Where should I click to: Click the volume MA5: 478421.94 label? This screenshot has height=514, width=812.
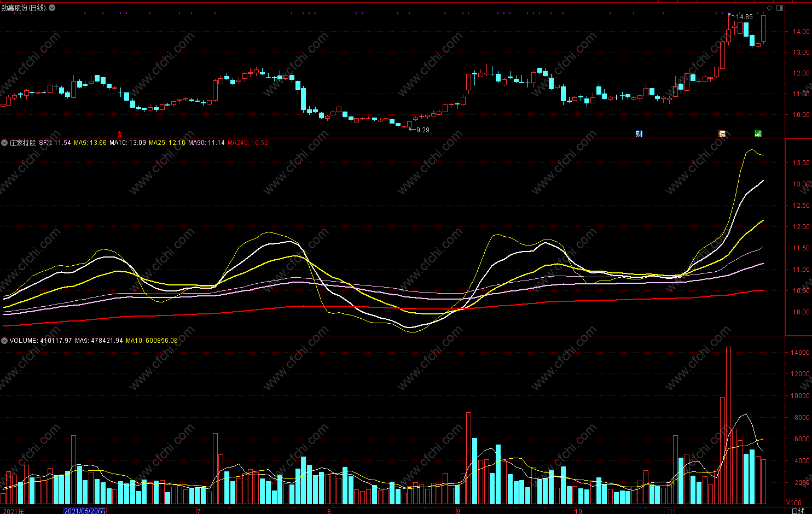pos(99,341)
